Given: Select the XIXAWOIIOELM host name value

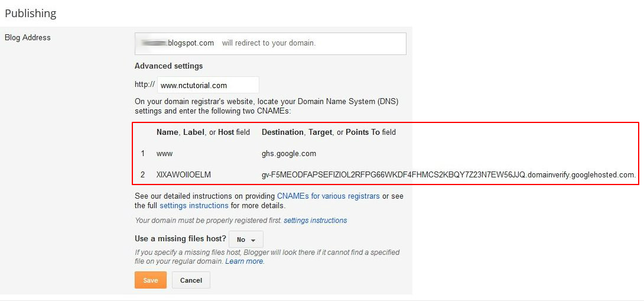Looking at the screenshot, I should pyautogui.click(x=184, y=175).
